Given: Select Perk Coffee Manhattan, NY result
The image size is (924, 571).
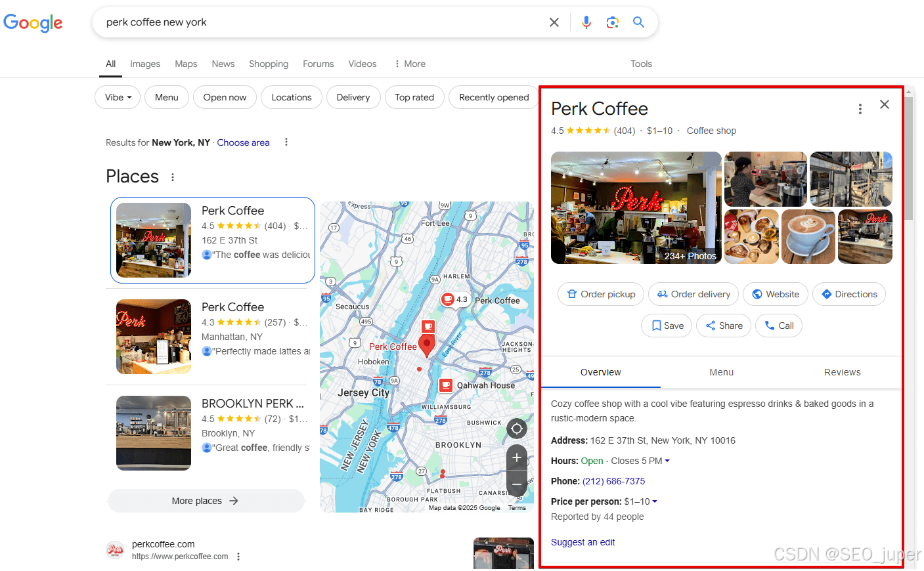Looking at the screenshot, I should pos(210,337).
